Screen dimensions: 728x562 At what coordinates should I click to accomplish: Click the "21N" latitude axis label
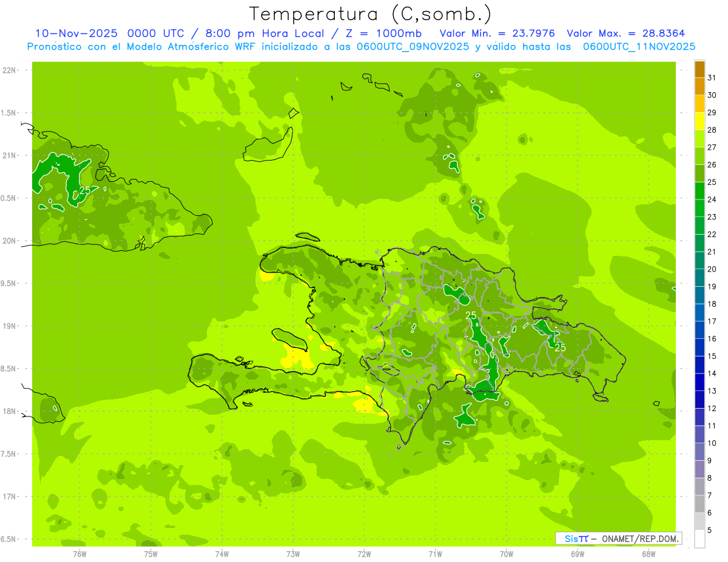click(x=10, y=155)
